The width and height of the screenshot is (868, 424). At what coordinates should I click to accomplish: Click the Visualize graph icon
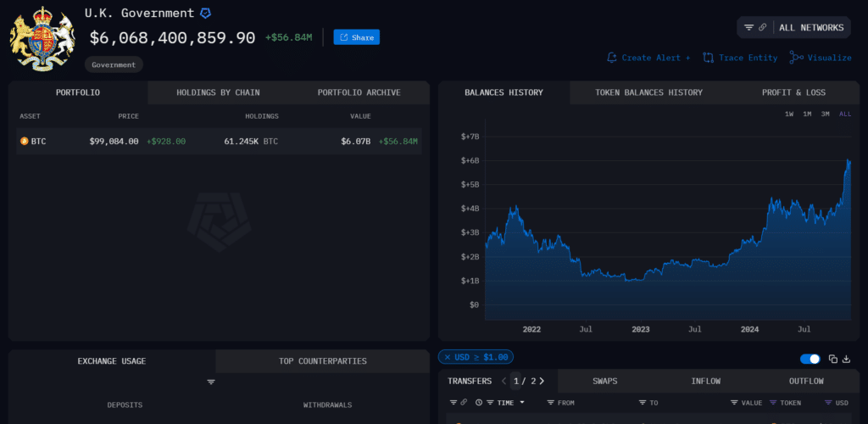[795, 58]
